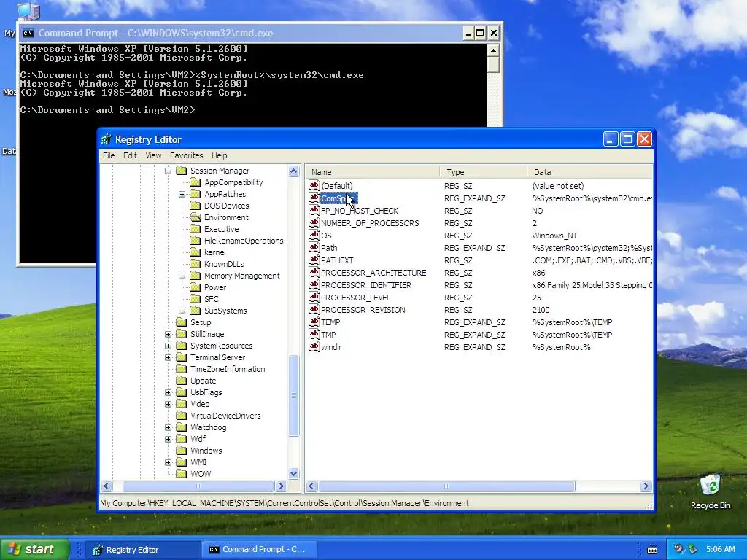Open the Windows Start menu

tap(35, 549)
